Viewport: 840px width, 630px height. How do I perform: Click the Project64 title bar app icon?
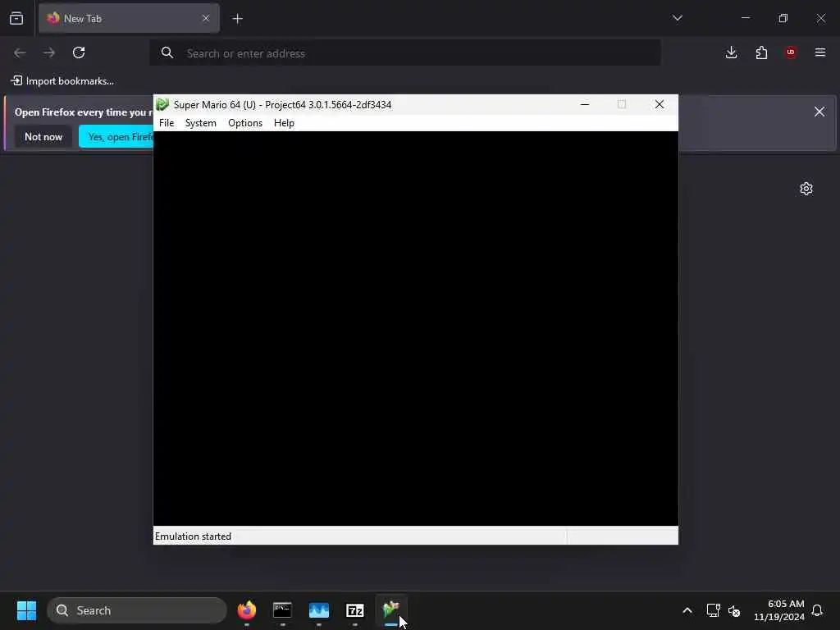(162, 104)
